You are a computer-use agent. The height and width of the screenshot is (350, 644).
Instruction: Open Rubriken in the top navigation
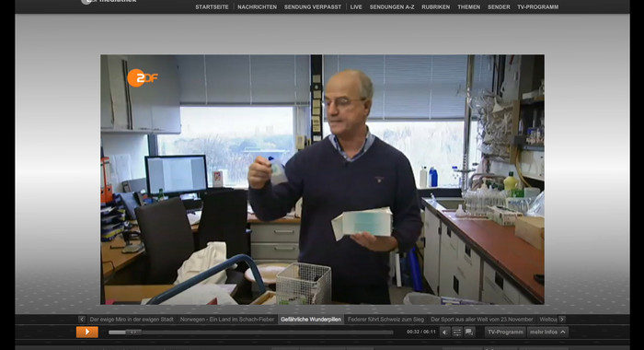(x=436, y=7)
